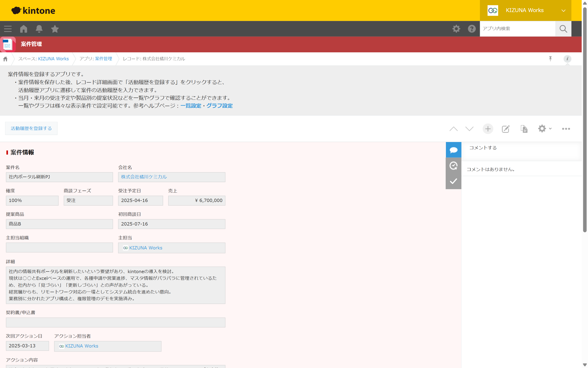Click the 2025-07-16 初回商談日 value

pyautogui.click(x=171, y=224)
